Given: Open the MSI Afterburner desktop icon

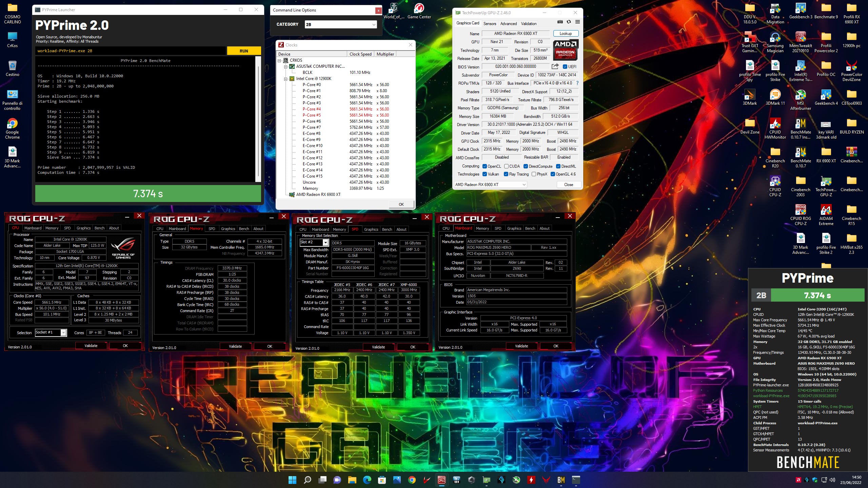Looking at the screenshot, I should [x=801, y=100].
